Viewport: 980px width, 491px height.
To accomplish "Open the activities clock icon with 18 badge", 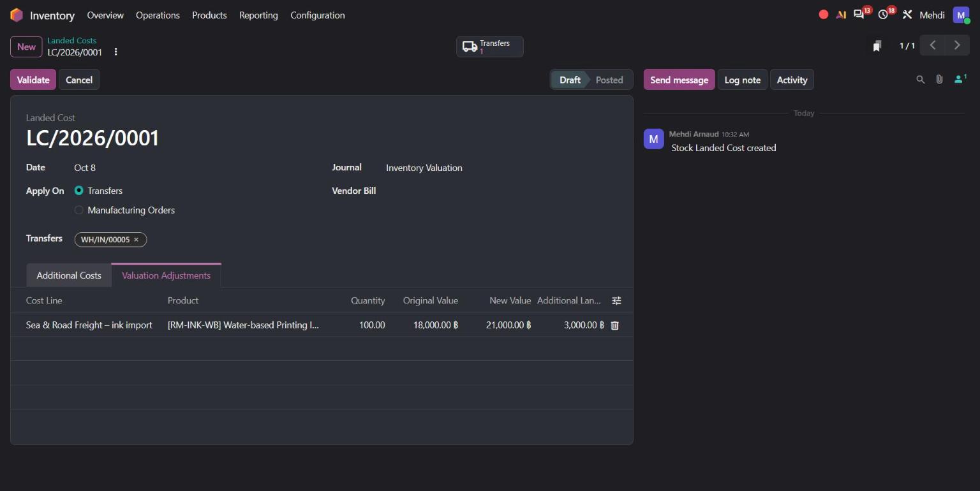I will [x=883, y=14].
